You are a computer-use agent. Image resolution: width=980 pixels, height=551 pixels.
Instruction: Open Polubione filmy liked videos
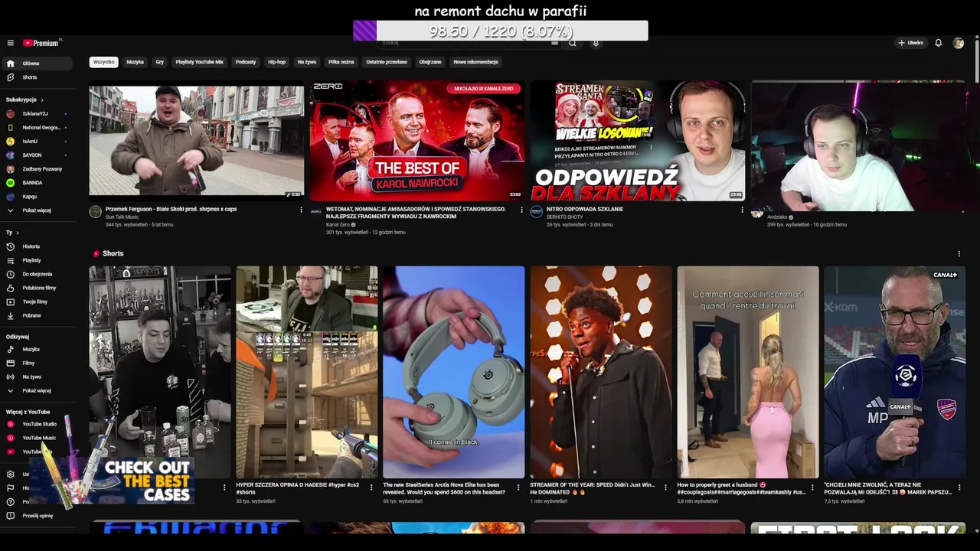(x=39, y=288)
